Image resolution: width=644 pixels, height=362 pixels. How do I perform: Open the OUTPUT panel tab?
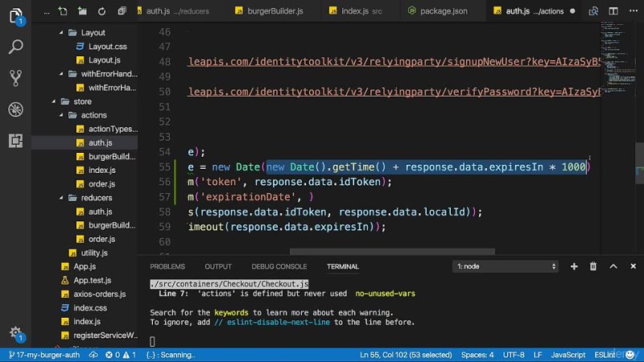tap(218, 266)
